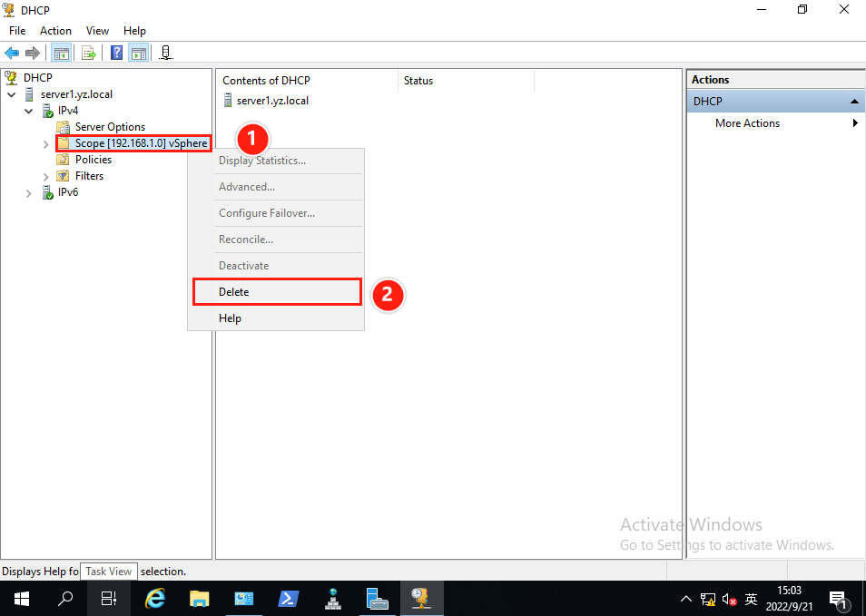Click the DHCP console taskbar icon
866x616 pixels.
tap(421, 599)
